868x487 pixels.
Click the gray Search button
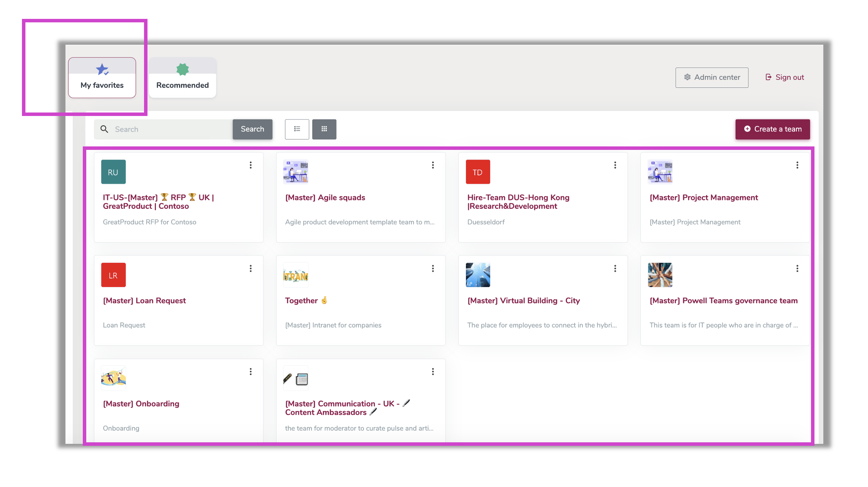pos(252,129)
